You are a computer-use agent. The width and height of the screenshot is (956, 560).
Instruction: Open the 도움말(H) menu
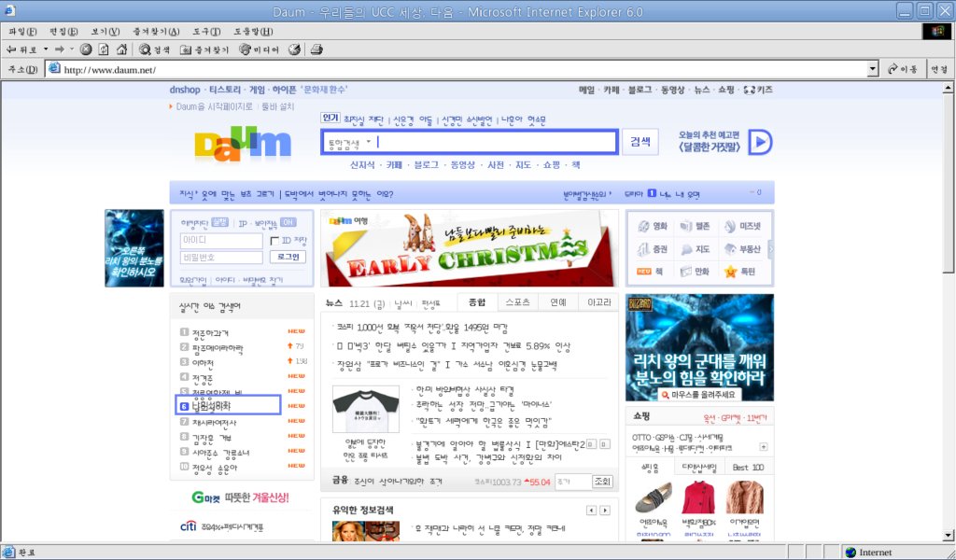pos(253,31)
